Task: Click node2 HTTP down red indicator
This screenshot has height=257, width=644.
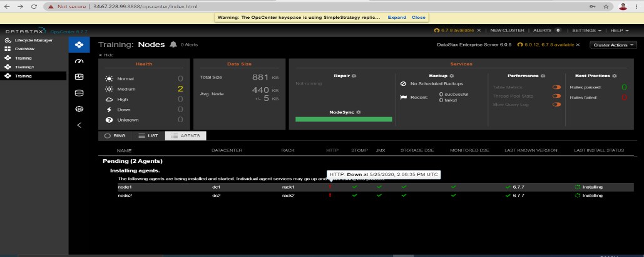Action: 330,196
